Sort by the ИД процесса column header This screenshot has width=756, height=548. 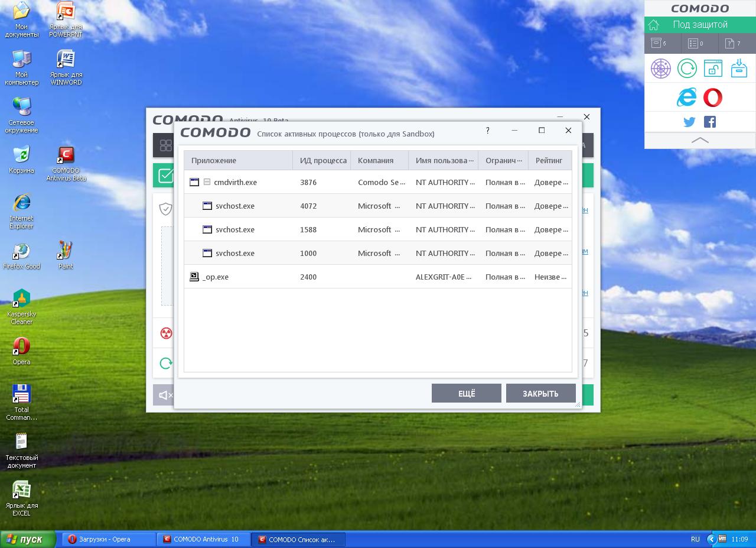coord(322,160)
